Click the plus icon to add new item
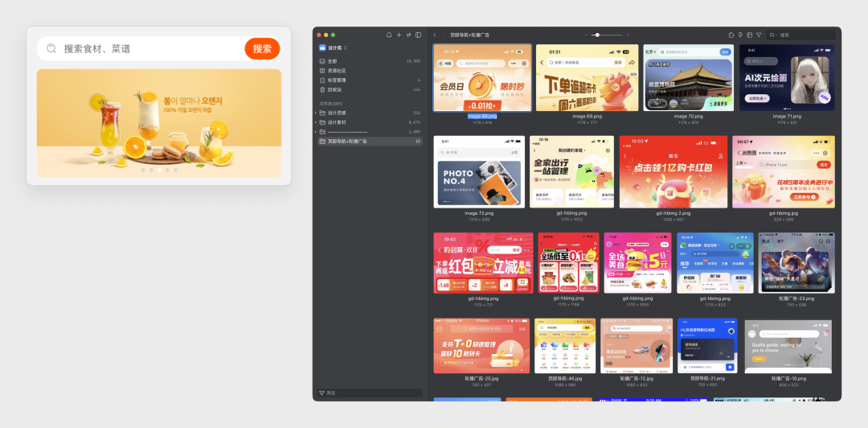Viewport: 868px width, 428px height. 399,35
